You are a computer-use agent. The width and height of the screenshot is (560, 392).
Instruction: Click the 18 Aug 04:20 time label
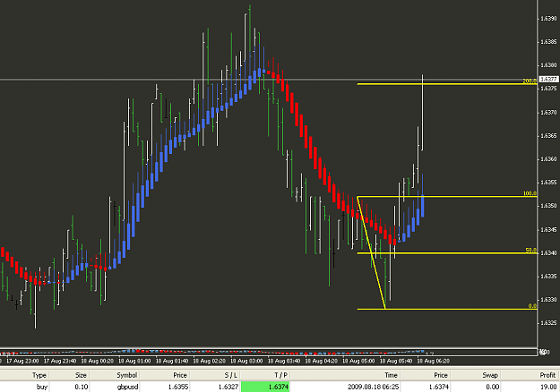point(321,361)
